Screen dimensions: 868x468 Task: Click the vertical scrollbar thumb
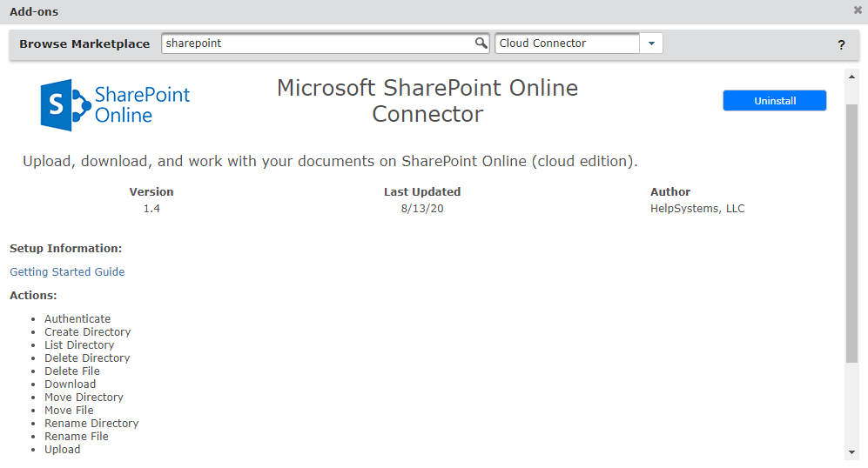click(x=851, y=232)
